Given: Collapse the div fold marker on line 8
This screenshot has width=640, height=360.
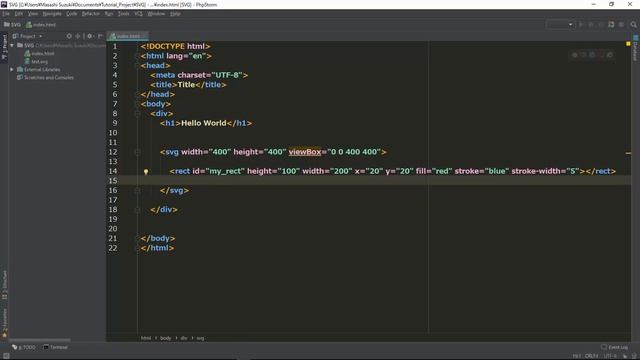Looking at the screenshot, I should 138,114.
